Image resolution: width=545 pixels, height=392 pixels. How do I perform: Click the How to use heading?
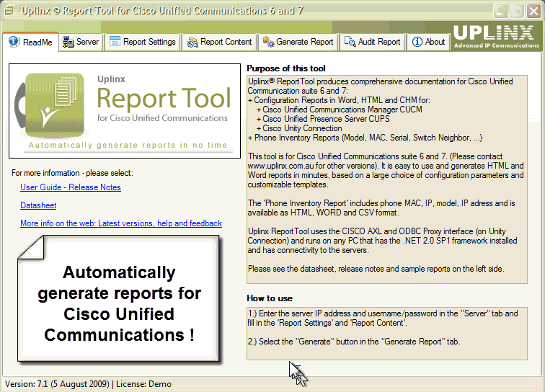click(270, 298)
